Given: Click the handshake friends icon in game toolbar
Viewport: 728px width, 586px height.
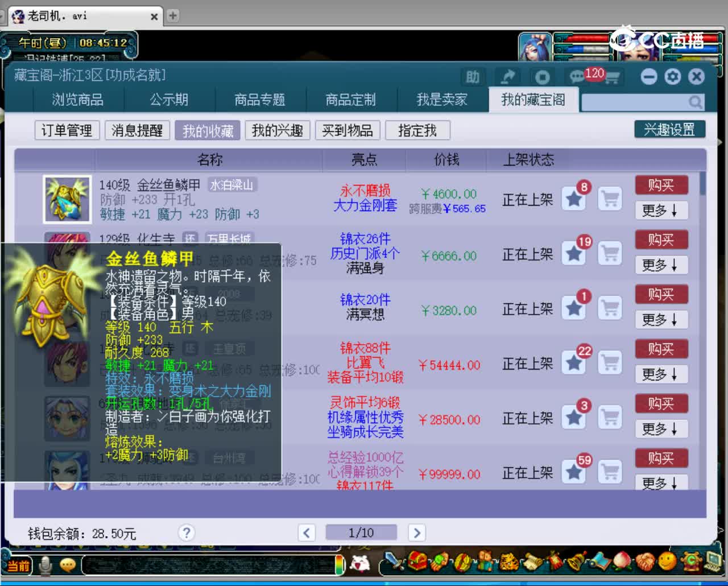Looking at the screenshot, I should tap(645, 562).
